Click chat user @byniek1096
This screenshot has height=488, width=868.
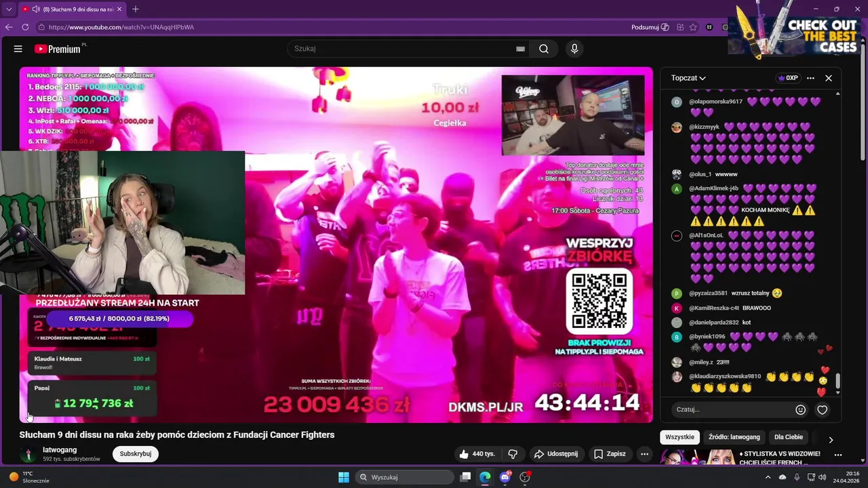pos(707,336)
